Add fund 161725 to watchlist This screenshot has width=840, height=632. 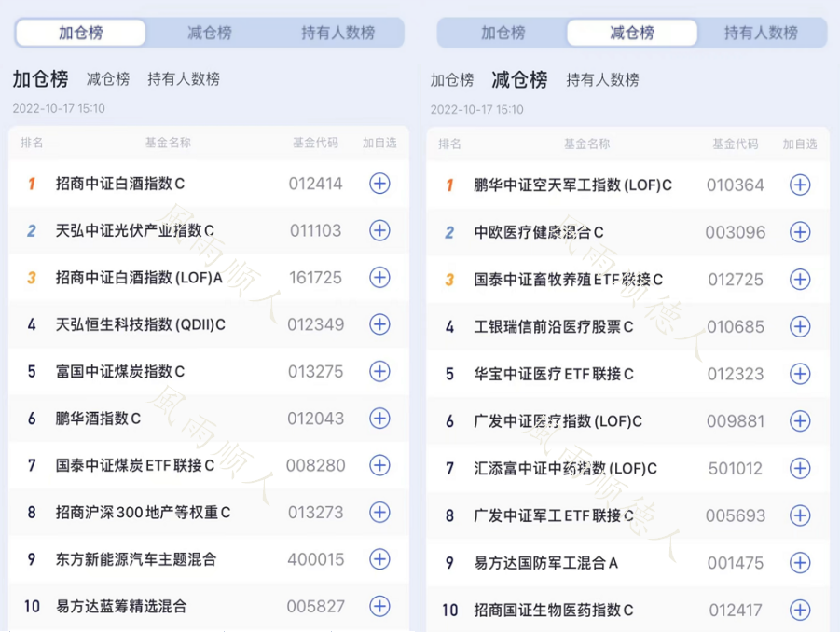(x=379, y=278)
